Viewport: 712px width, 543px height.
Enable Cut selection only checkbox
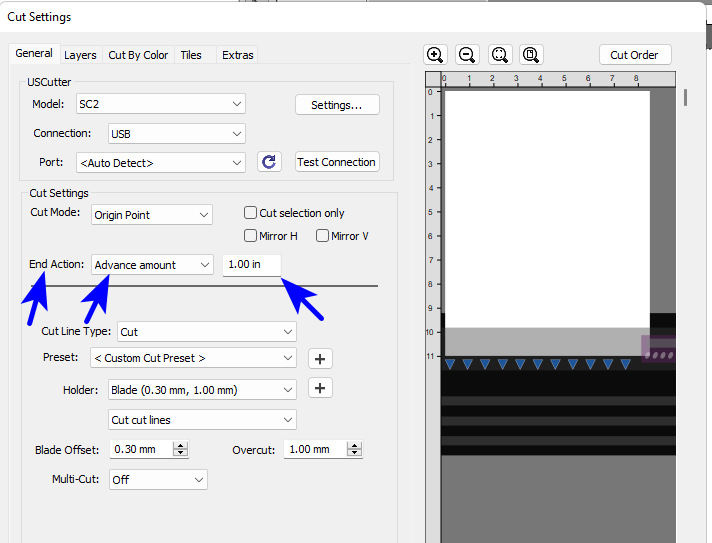[250, 212]
